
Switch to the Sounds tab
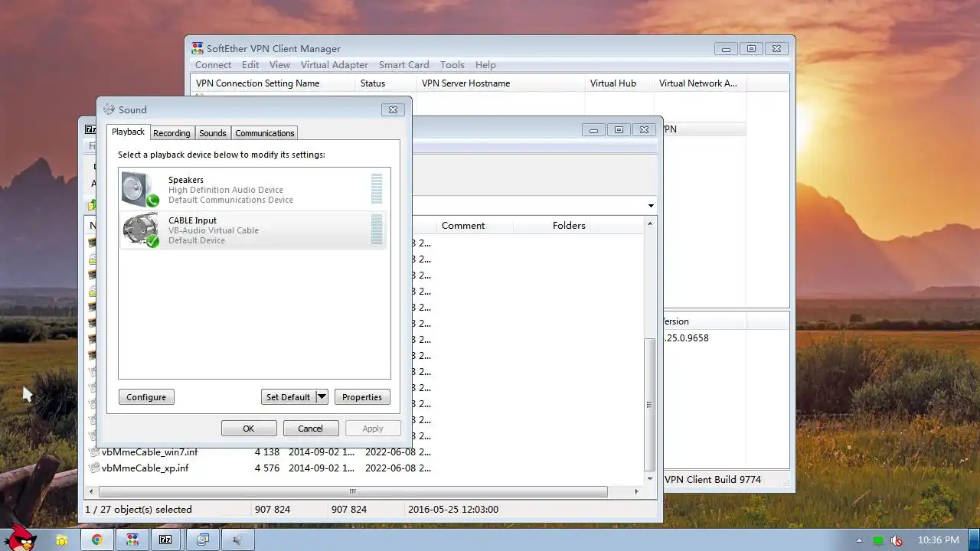(x=212, y=133)
